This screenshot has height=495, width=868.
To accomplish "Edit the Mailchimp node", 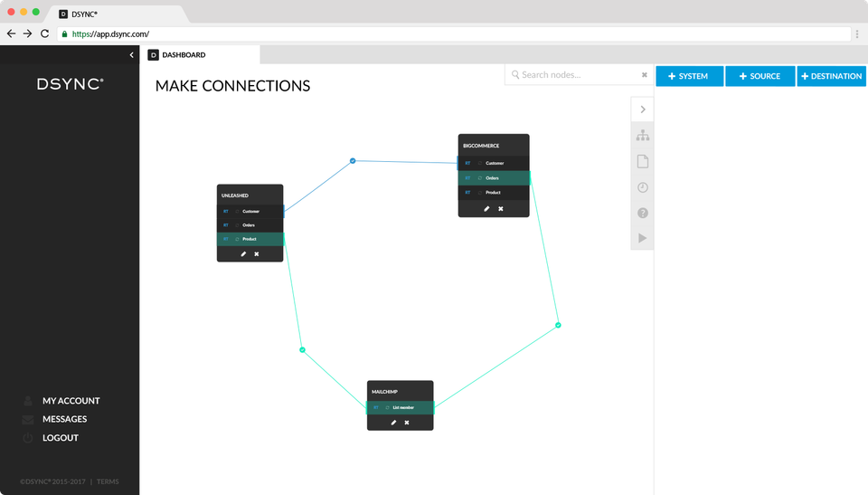I will click(x=393, y=423).
